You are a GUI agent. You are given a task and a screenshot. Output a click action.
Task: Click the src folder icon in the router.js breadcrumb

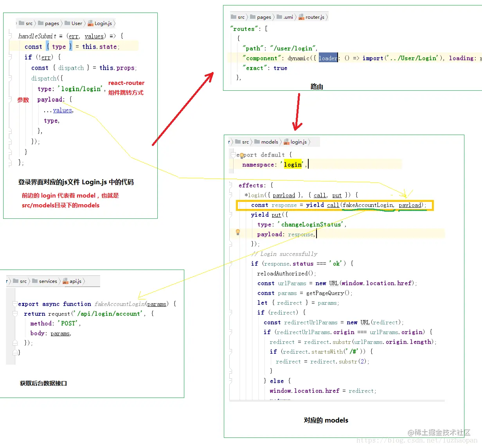[234, 17]
